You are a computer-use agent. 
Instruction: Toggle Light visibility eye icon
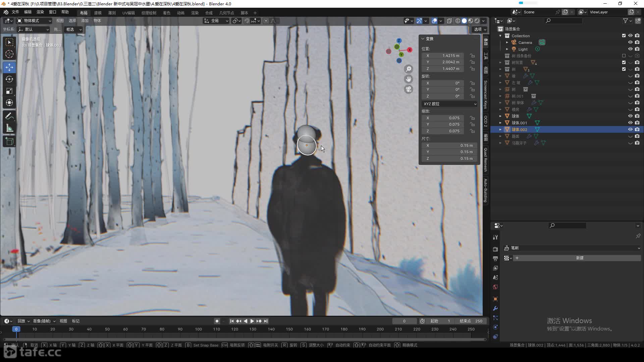point(630,49)
